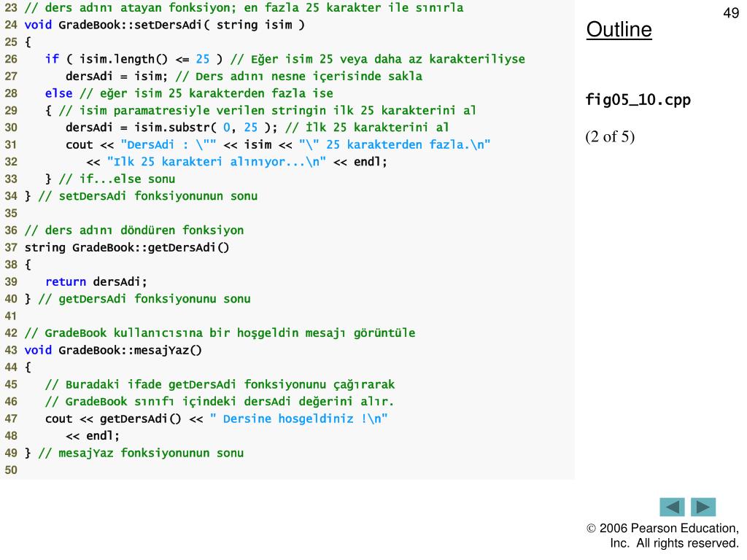Go to the next slide arrow
Viewport: 747px width, 560px height.
pyautogui.click(x=703, y=507)
